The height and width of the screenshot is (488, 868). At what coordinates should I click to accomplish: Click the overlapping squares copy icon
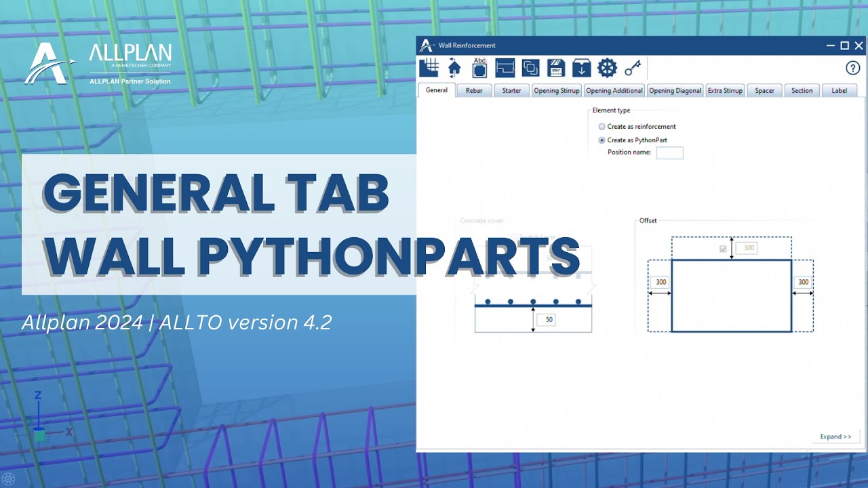(x=531, y=68)
